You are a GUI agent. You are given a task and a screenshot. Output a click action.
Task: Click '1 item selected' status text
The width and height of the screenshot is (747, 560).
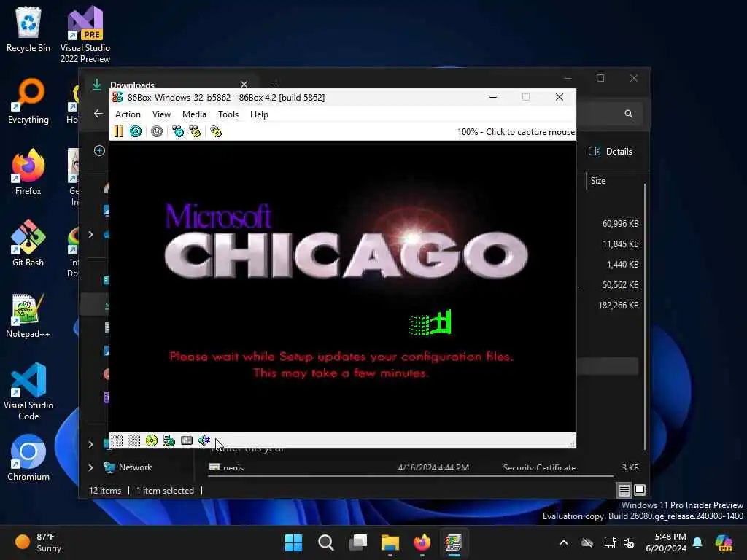coord(165,491)
